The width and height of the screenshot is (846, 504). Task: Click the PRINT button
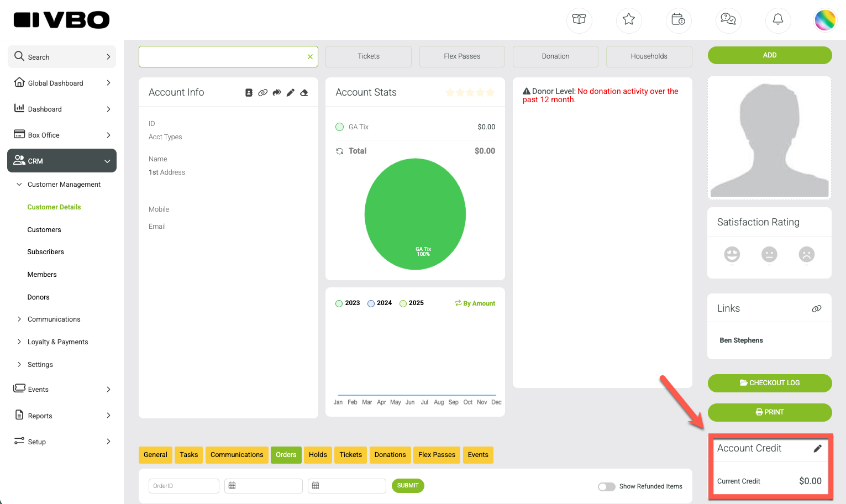click(x=770, y=412)
